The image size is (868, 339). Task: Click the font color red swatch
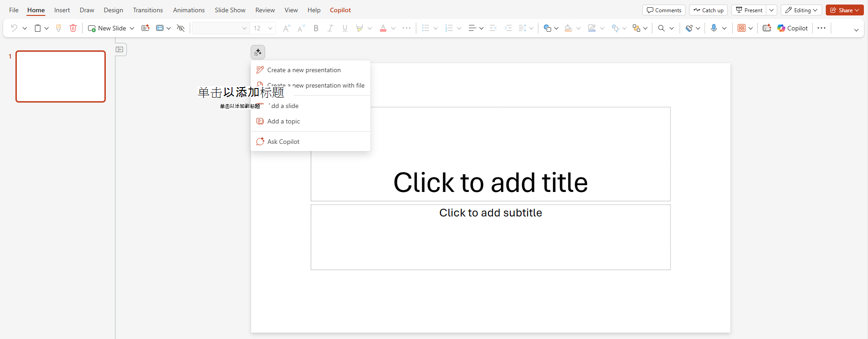[x=383, y=28]
